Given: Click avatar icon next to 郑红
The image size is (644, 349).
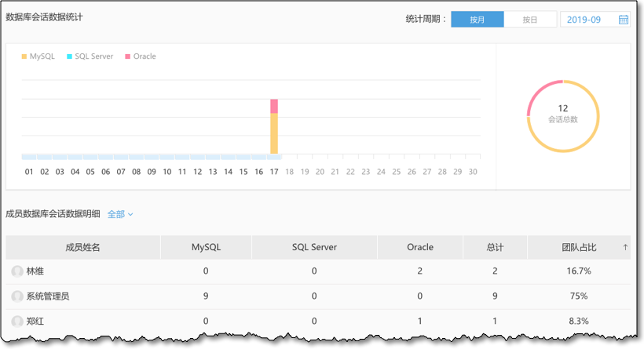Looking at the screenshot, I should coord(17,321).
